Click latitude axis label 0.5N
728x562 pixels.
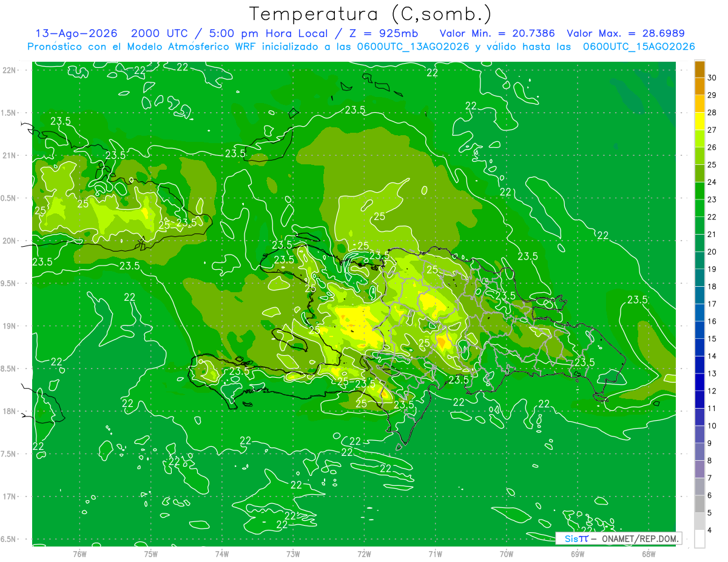(9, 198)
